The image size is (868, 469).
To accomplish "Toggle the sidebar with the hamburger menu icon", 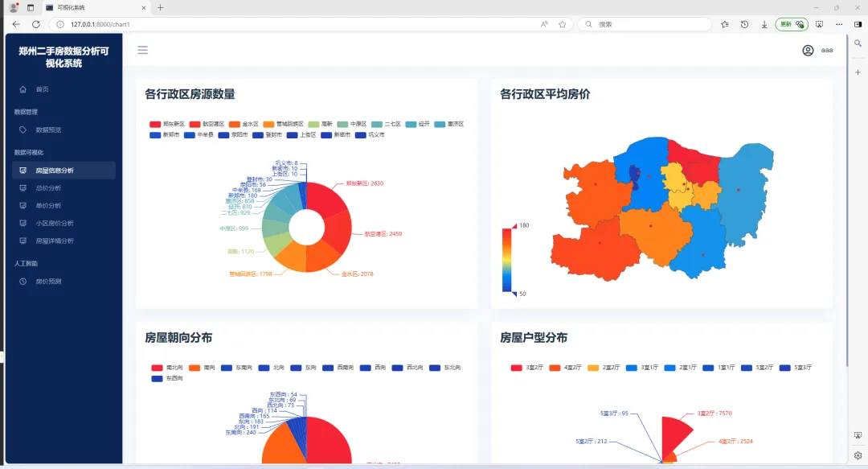I will pyautogui.click(x=142, y=50).
